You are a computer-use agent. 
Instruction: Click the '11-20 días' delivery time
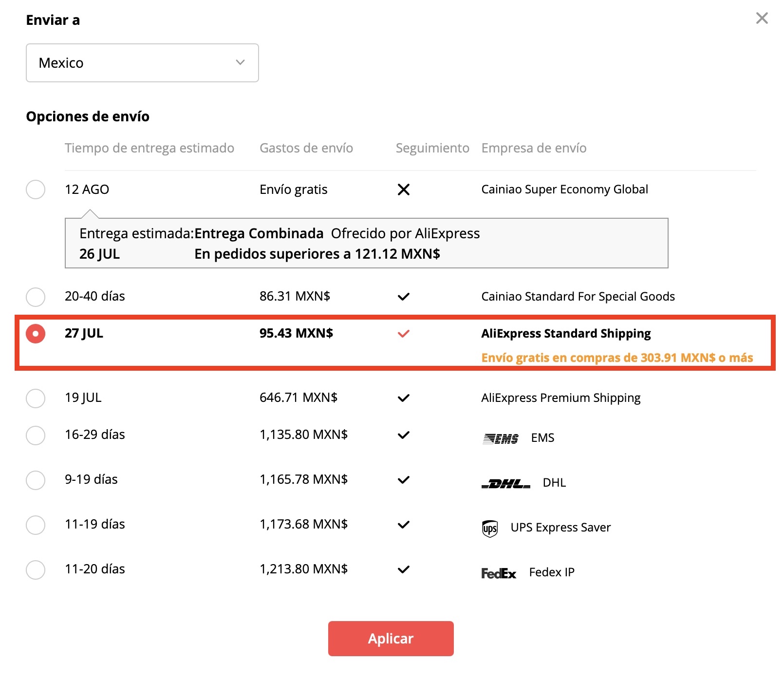tap(95, 569)
